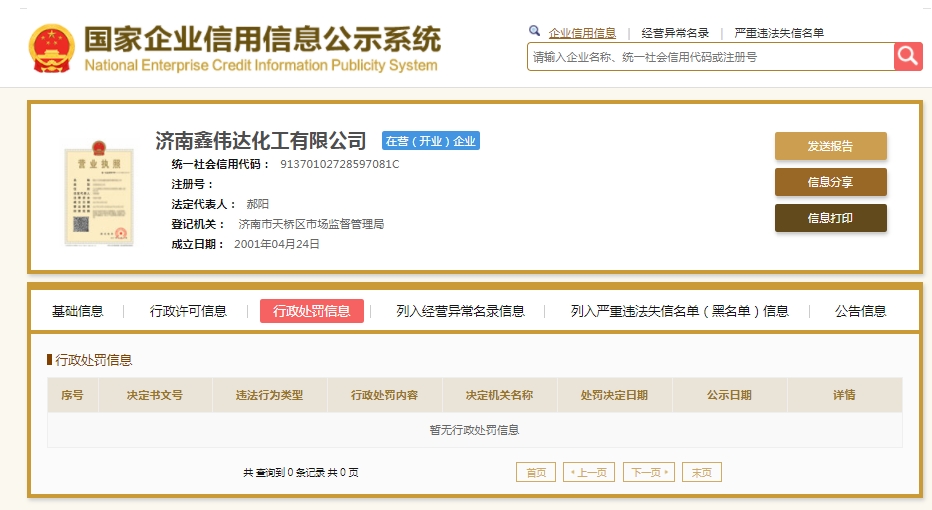Click the 登记机关 field label
The width and height of the screenshot is (932, 510).
(198, 224)
